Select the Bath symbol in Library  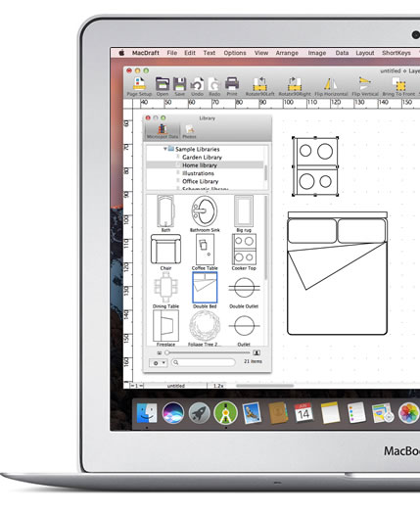(165, 213)
